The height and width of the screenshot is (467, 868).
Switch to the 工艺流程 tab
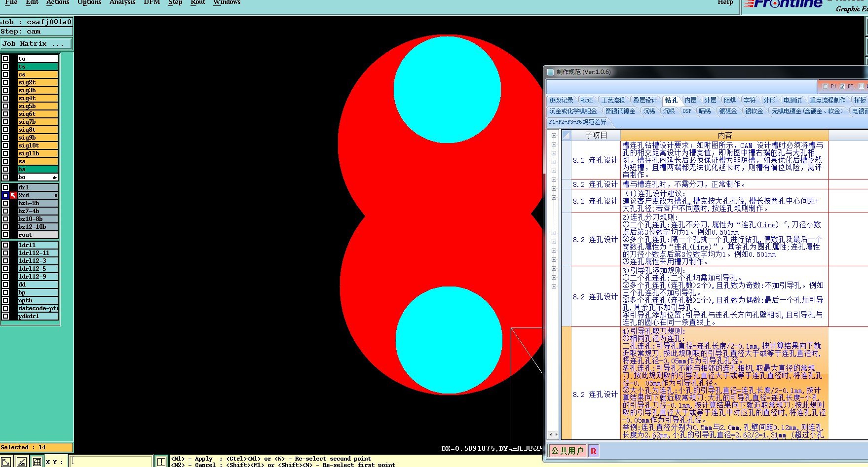point(613,100)
